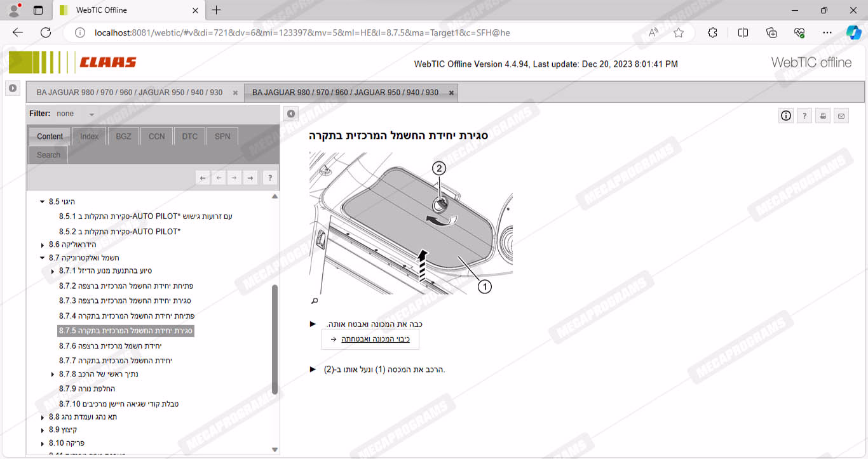Viewport: 868px width, 459px height.
Task: Print the current document page
Action: (823, 116)
